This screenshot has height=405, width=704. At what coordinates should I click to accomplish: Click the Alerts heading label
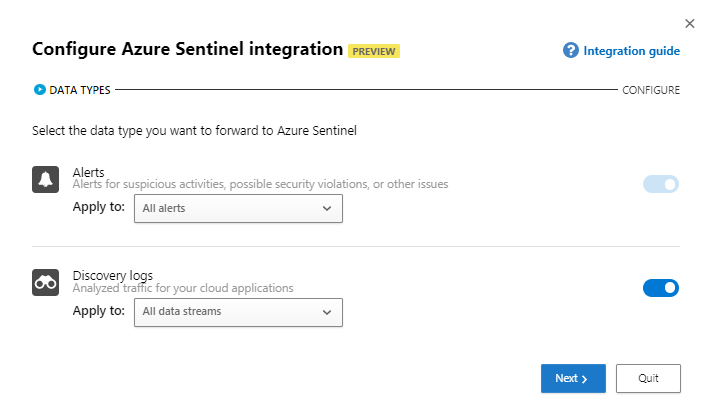(x=89, y=172)
